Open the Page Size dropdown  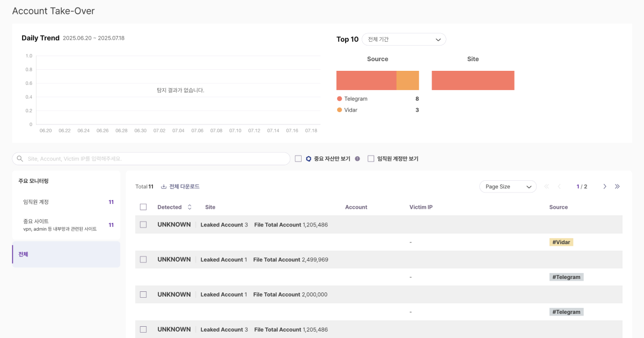[x=508, y=187]
